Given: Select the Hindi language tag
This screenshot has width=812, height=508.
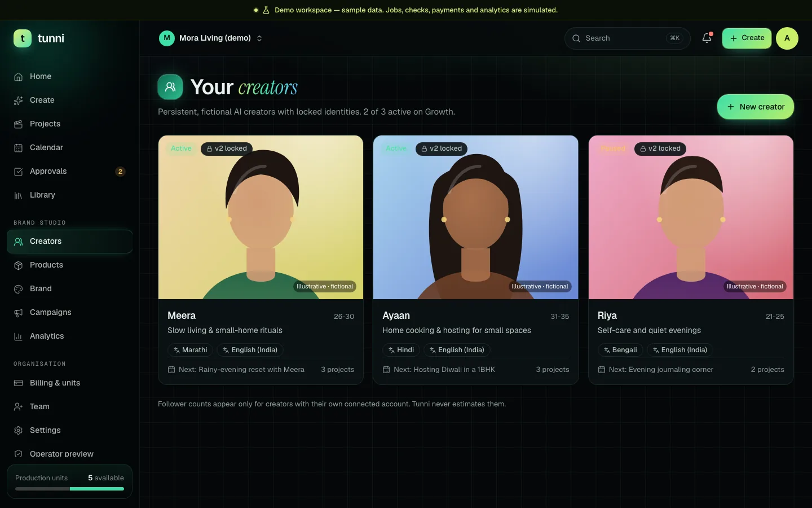Looking at the screenshot, I should click(x=401, y=350).
